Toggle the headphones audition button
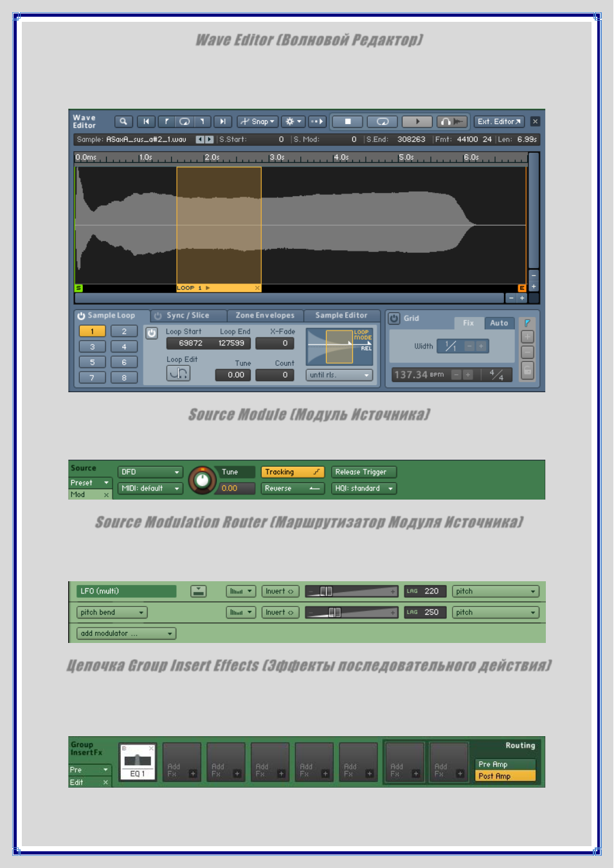The height and width of the screenshot is (868, 614). click(x=452, y=122)
